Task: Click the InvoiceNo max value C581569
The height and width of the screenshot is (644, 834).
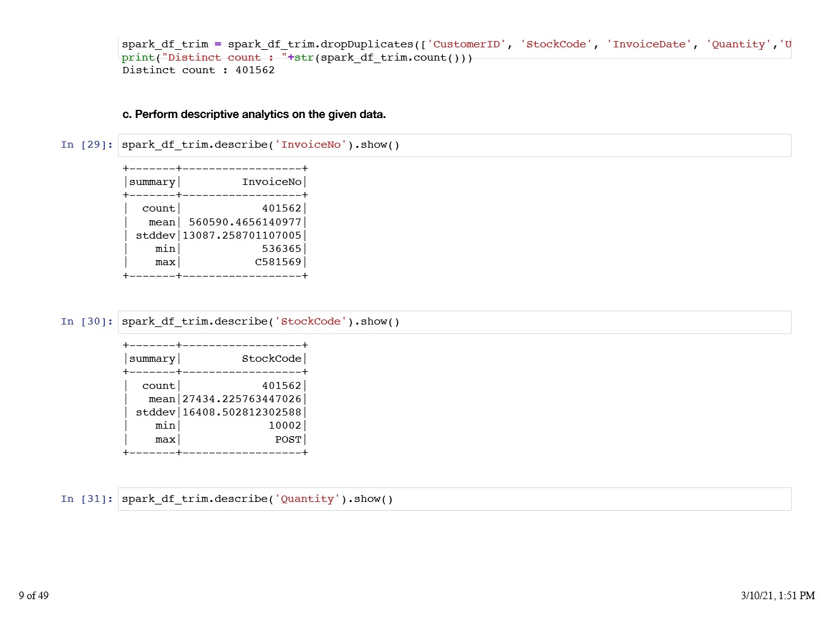Action: (278, 262)
